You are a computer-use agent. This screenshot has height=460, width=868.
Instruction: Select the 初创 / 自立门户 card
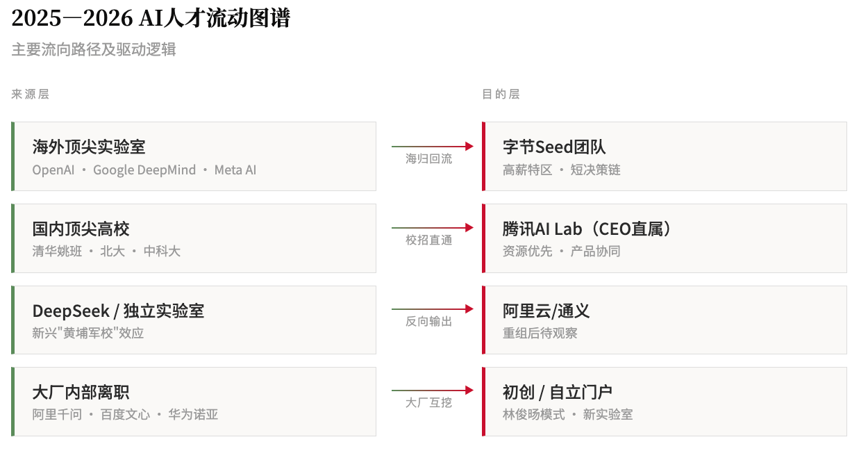[665, 402]
